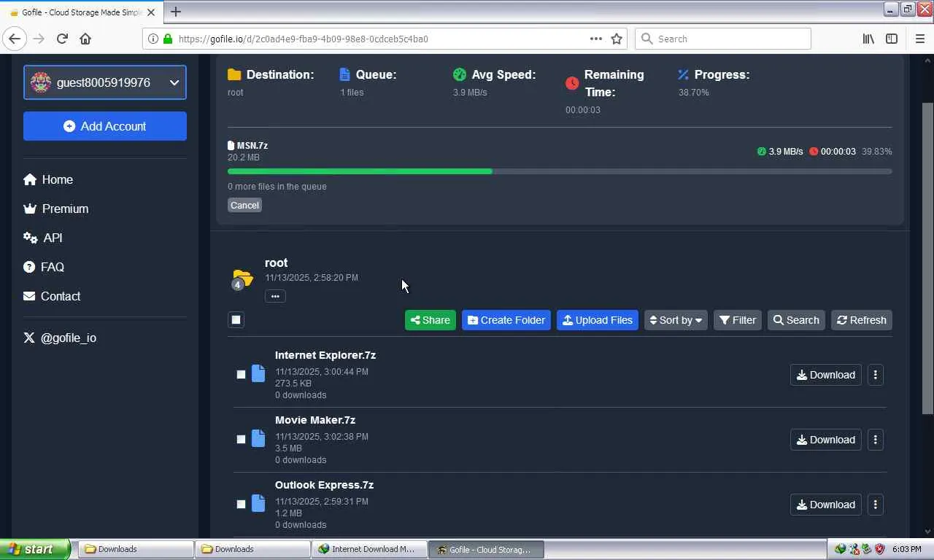Viewport: 934px width, 560px height.
Task: Toggle the browser sidebar icon
Action: pos(892,39)
